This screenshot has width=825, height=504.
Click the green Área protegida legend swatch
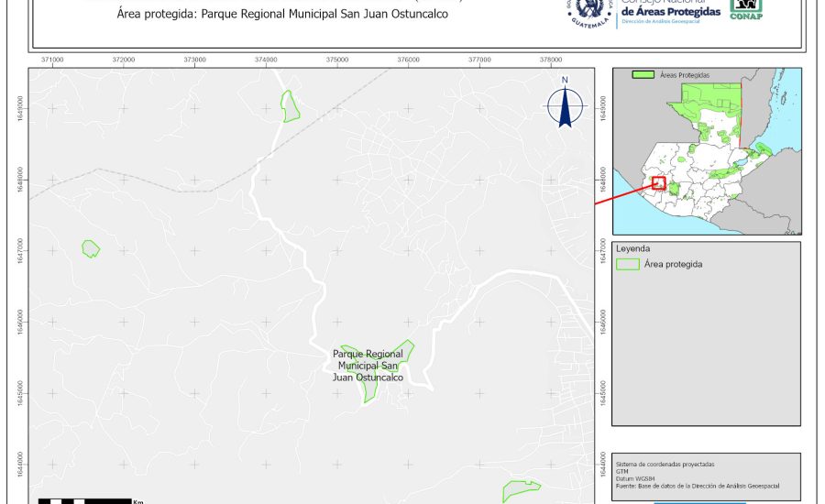click(x=628, y=264)
